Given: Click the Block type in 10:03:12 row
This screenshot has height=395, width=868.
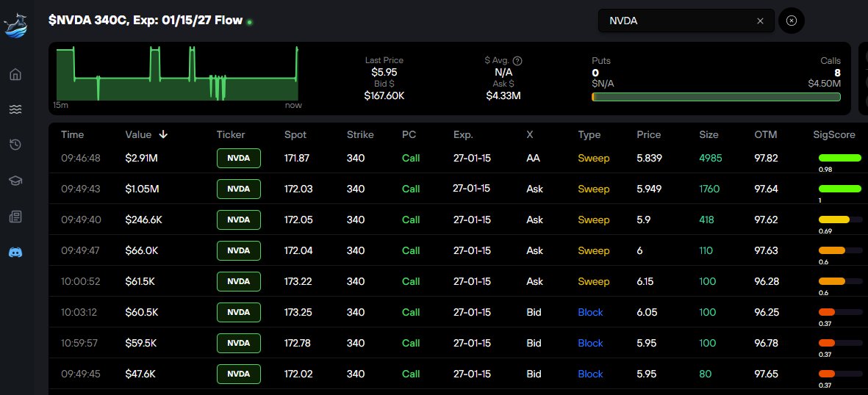Looking at the screenshot, I should (x=591, y=312).
